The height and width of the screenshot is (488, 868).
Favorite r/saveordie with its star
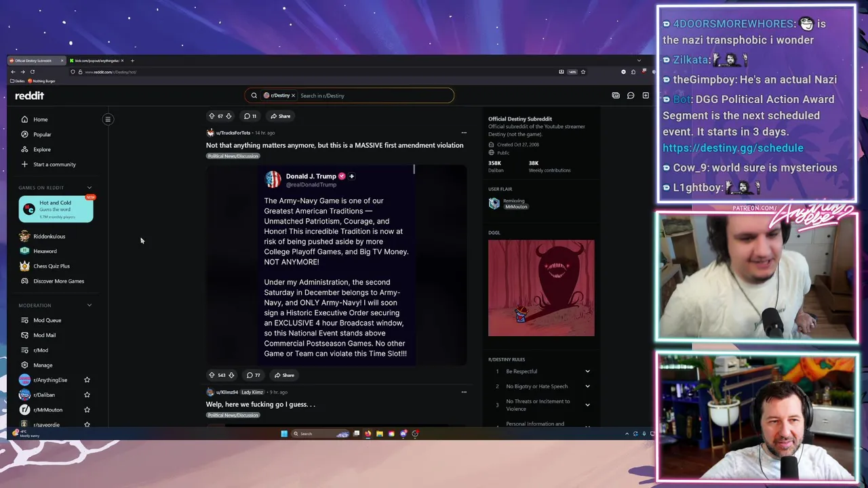[x=87, y=424]
